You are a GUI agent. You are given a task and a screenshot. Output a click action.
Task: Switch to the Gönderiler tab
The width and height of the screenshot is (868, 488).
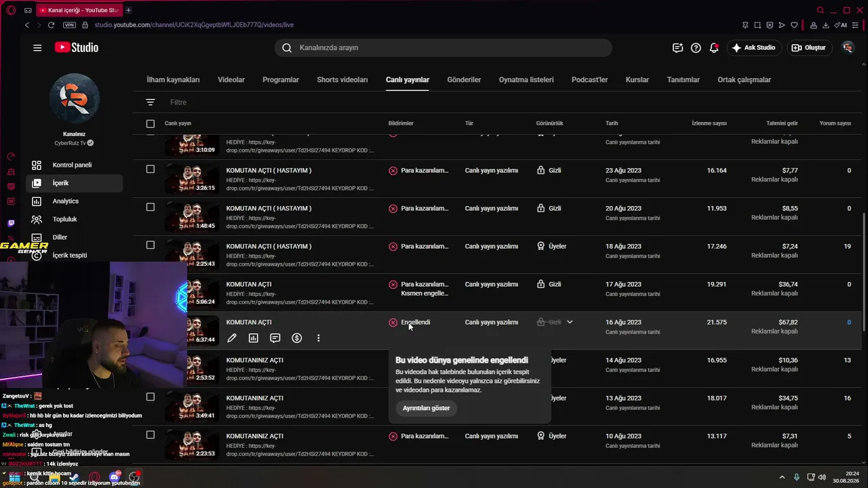464,79
